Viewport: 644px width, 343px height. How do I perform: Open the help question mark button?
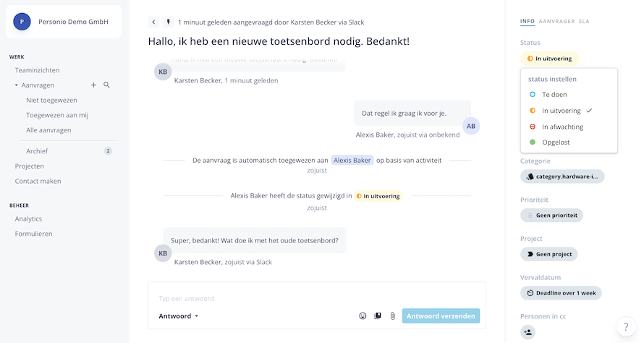[x=626, y=327]
